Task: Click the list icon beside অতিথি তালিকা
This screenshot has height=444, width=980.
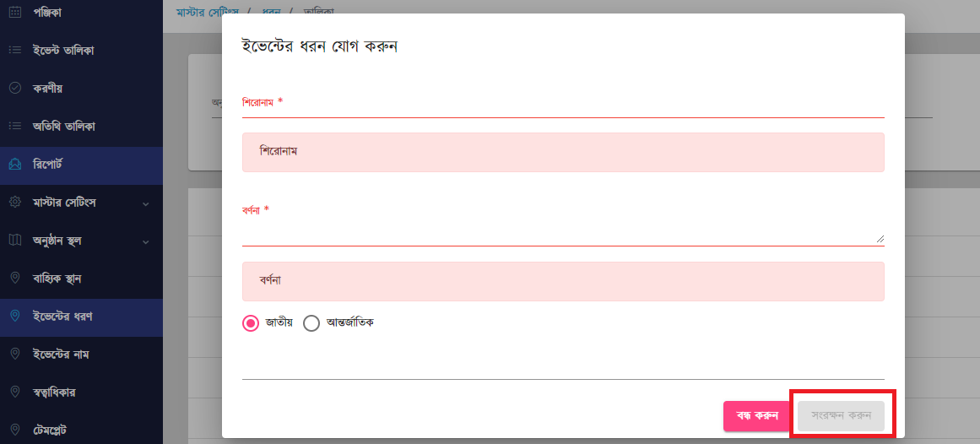Action: (x=15, y=126)
